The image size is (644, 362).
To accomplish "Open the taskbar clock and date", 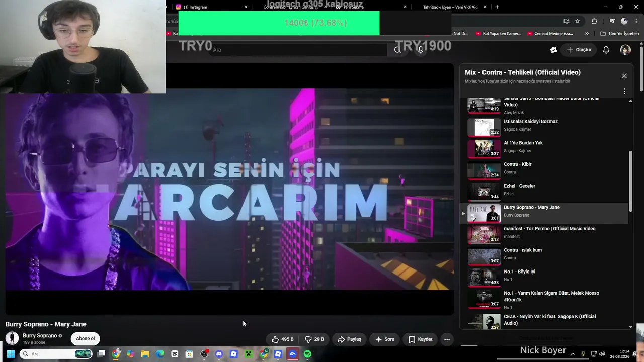I will 624,354.
